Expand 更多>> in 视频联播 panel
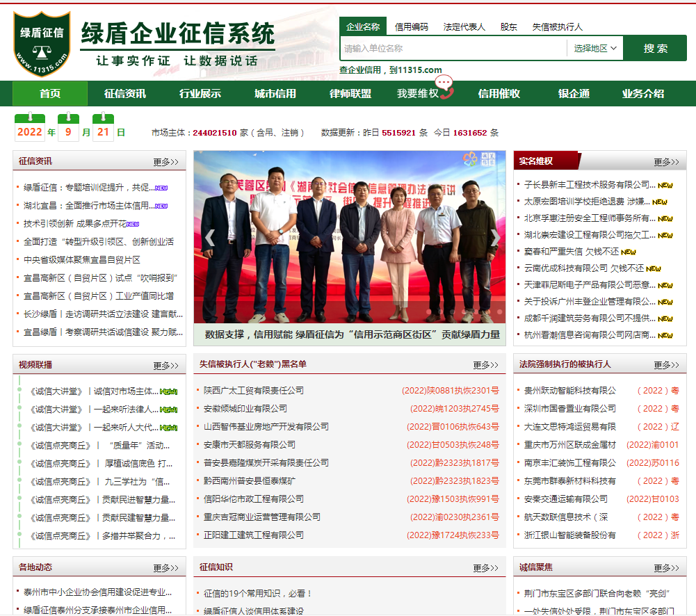 pos(166,366)
